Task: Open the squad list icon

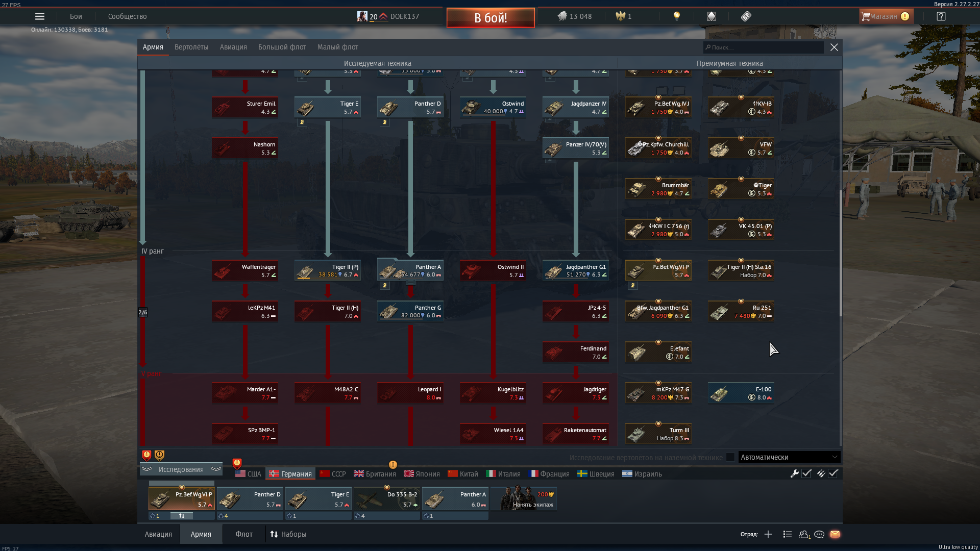Action: (x=788, y=534)
